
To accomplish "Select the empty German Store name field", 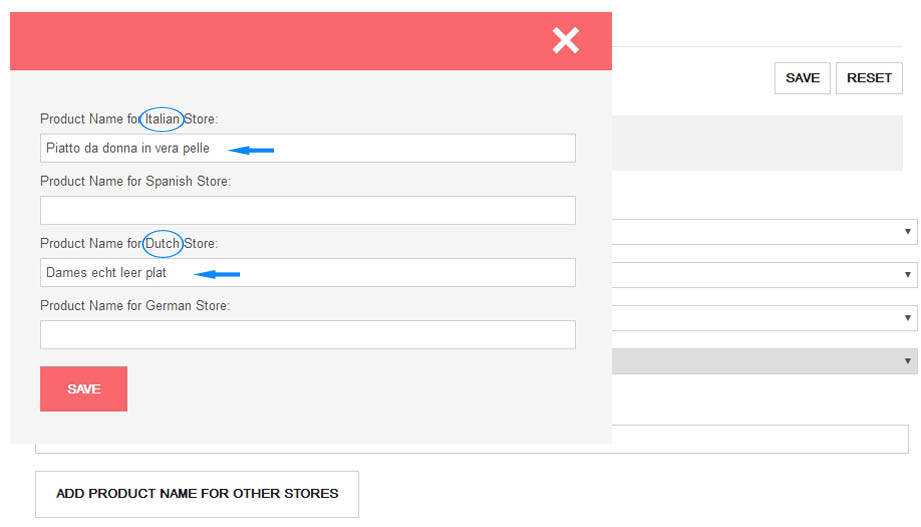I will tap(307, 334).
